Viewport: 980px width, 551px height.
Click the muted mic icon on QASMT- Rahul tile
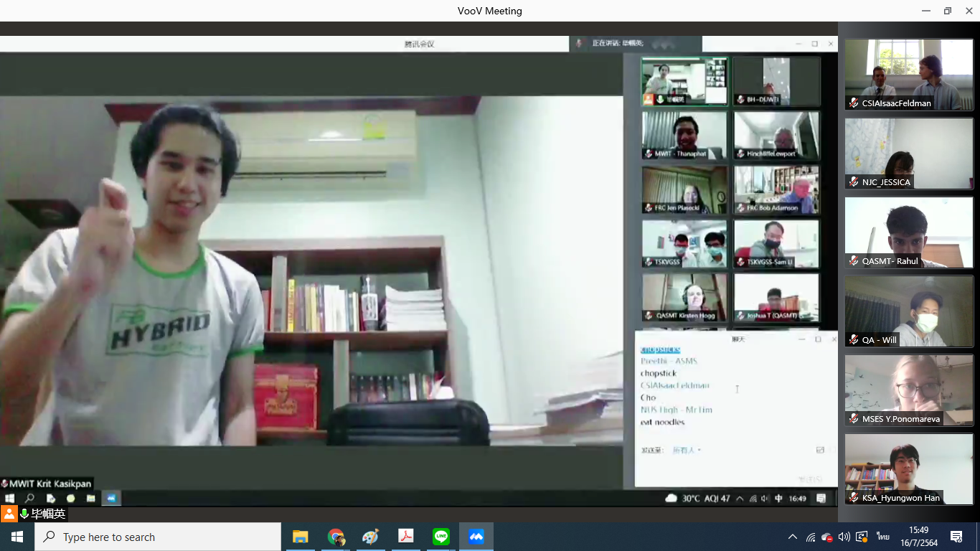click(x=854, y=261)
